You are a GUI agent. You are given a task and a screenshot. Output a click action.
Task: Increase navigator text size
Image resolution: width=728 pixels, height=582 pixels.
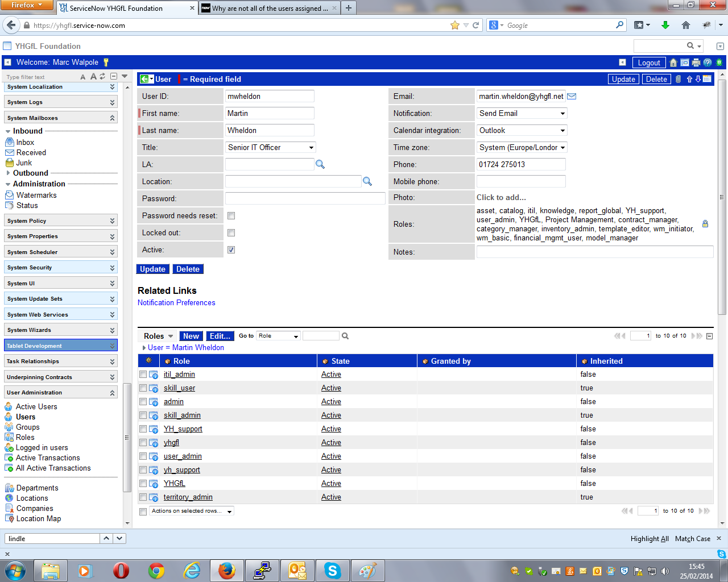94,76
